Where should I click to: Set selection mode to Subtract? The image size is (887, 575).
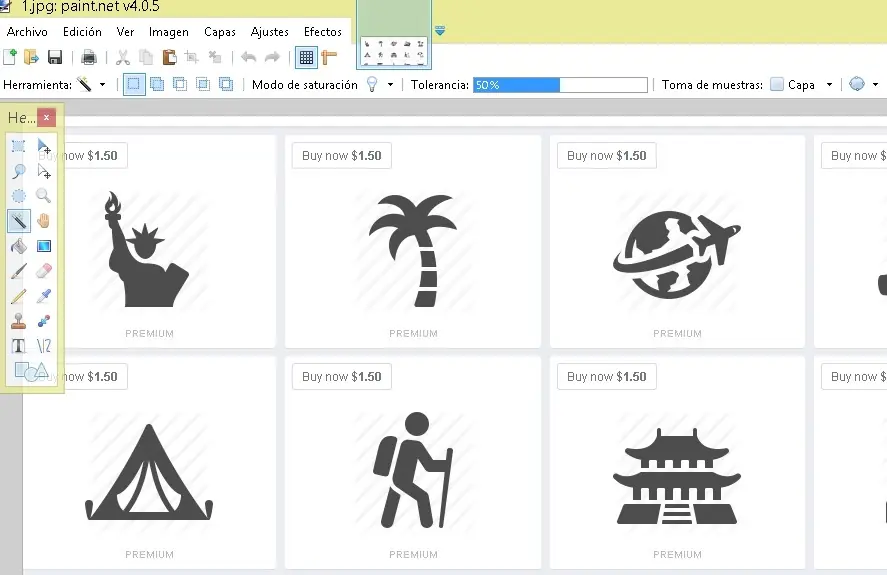pyautogui.click(x=180, y=84)
